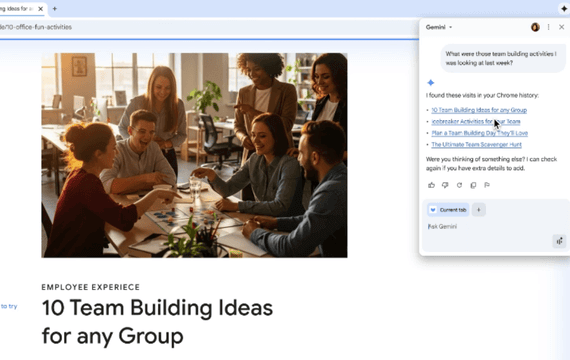Screen dimensions: 570x360
Task: Open The Ultimate Team Scavenger Hunt link
Action: coord(476,144)
